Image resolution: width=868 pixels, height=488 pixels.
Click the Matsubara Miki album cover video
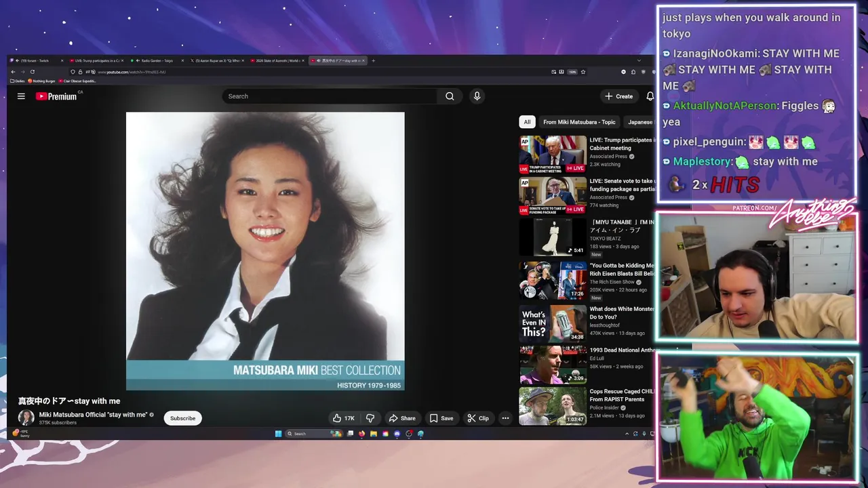click(x=265, y=251)
